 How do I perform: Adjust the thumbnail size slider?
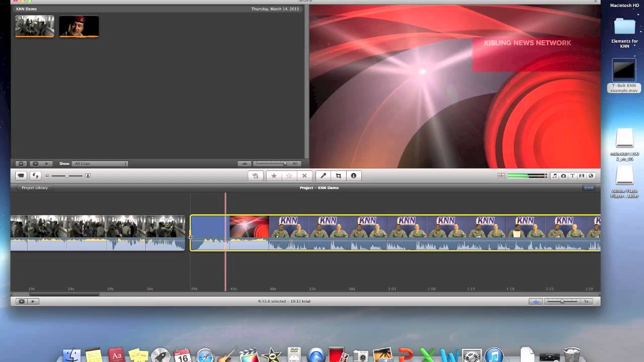point(67,175)
